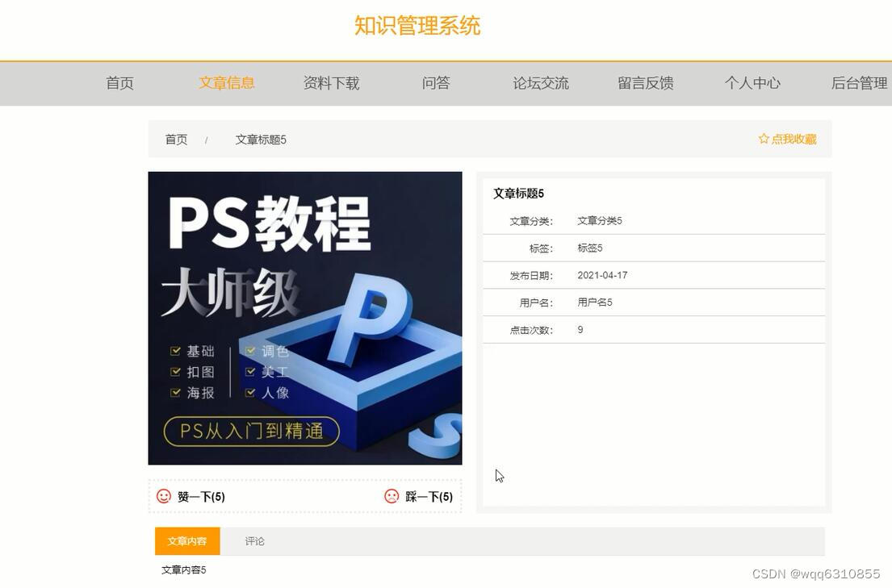Screen dimensions: 892x588
Task: Open 后台管理 from the nav bar
Action: tap(859, 83)
